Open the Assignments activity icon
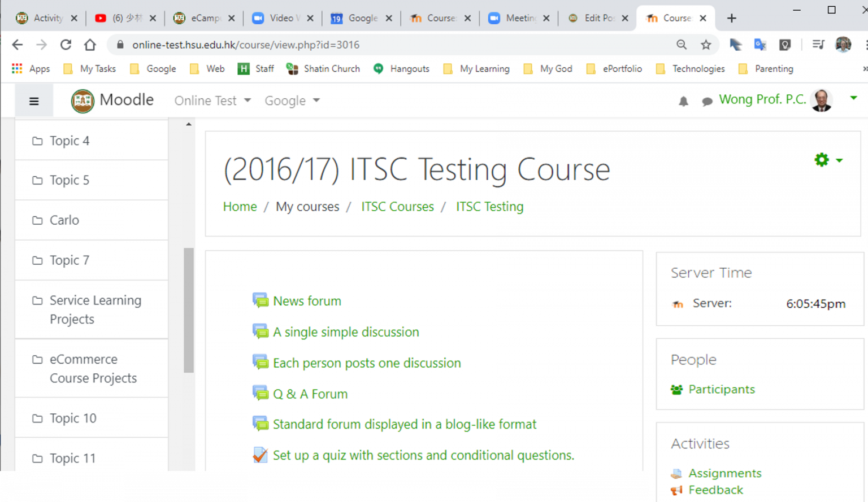This screenshot has width=868, height=502. (x=676, y=473)
